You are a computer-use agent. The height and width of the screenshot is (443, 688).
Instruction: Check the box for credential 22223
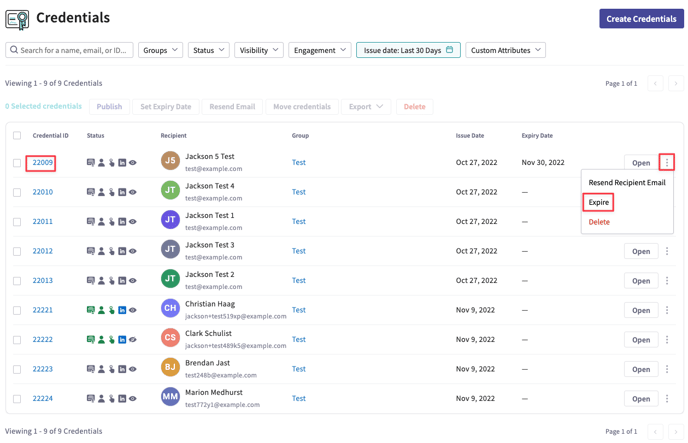tap(17, 369)
